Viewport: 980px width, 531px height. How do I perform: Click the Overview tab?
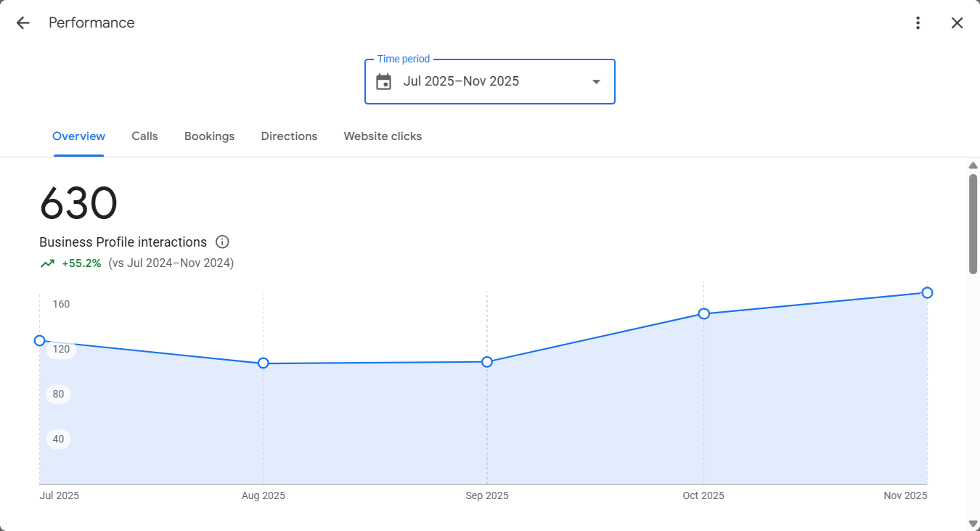pyautogui.click(x=78, y=136)
